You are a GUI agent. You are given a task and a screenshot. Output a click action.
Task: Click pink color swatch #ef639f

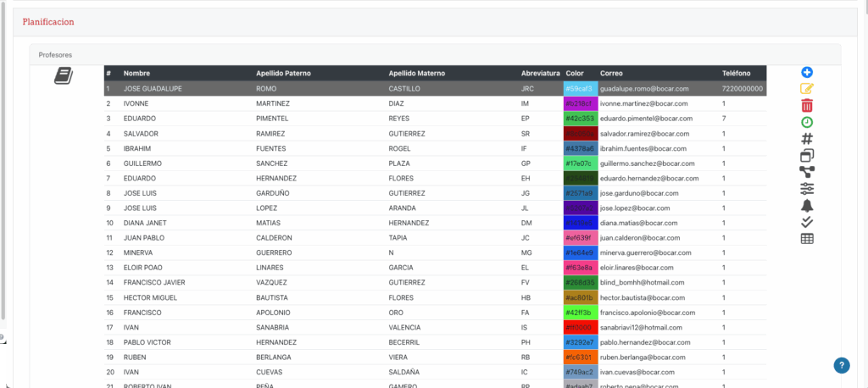click(x=580, y=238)
